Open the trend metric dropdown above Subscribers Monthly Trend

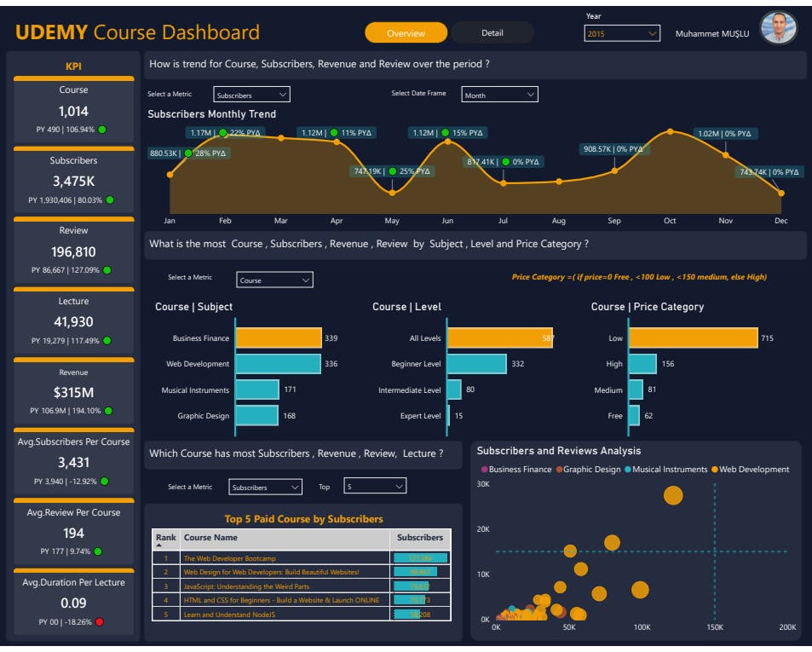[251, 95]
